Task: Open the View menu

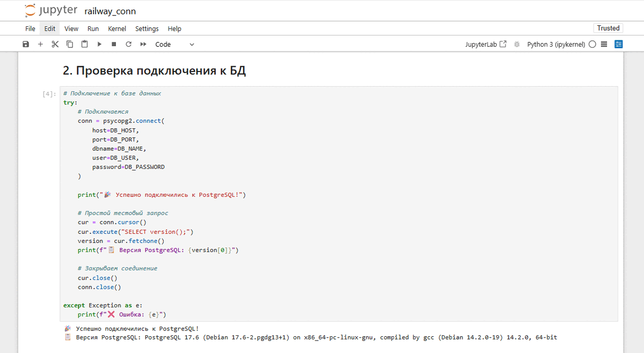Action: tap(71, 28)
